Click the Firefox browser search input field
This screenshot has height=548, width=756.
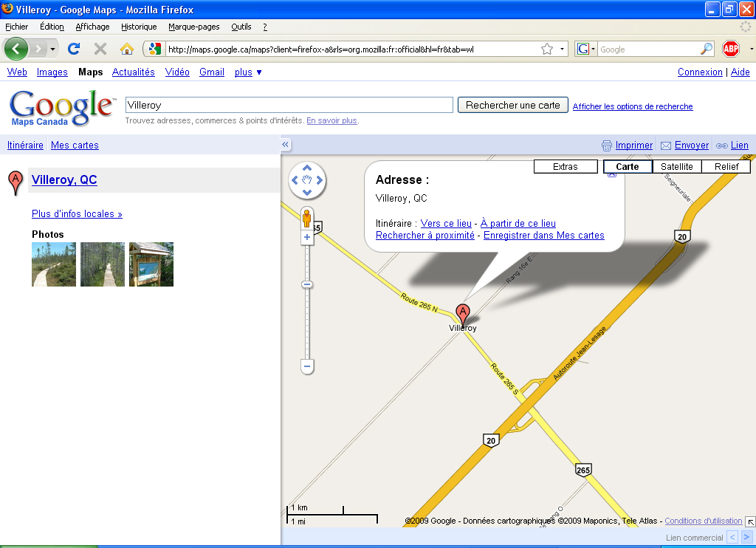(x=648, y=49)
